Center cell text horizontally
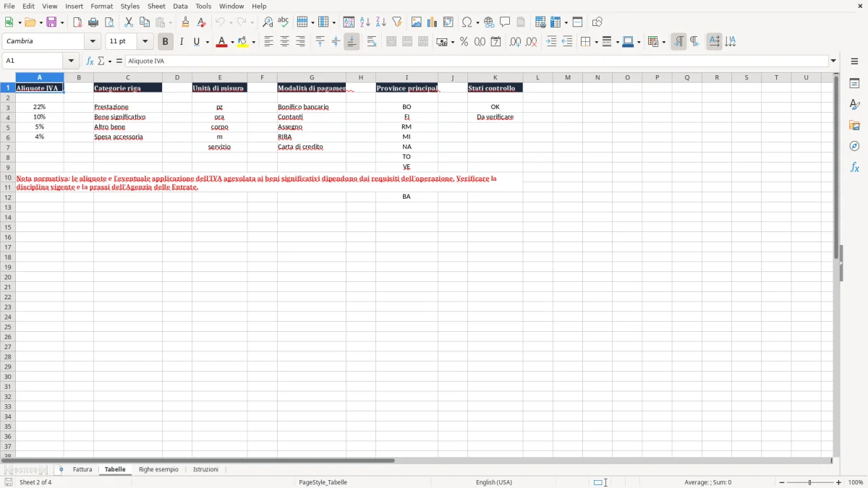Image resolution: width=868 pixels, height=488 pixels. click(284, 42)
